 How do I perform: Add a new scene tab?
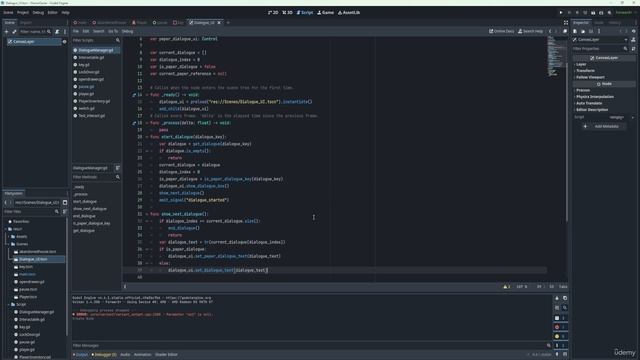pyautogui.click(x=228, y=23)
